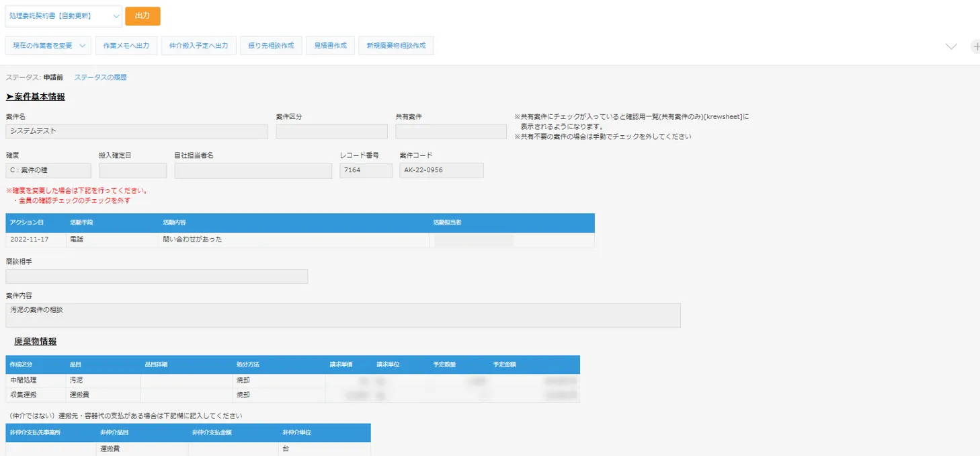
Task: Click the 仲介搬入予定へ出力 button
Action: pyautogui.click(x=198, y=46)
